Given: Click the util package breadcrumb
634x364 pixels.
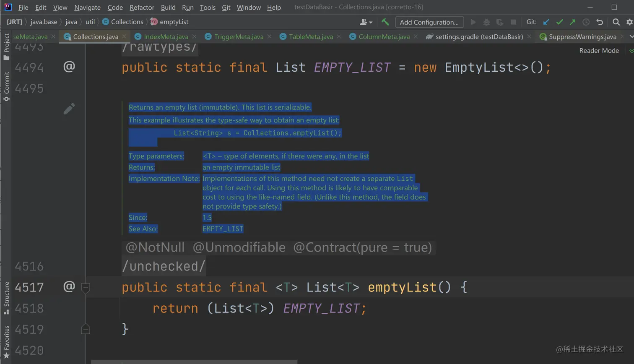Looking at the screenshot, I should pyautogui.click(x=90, y=22).
